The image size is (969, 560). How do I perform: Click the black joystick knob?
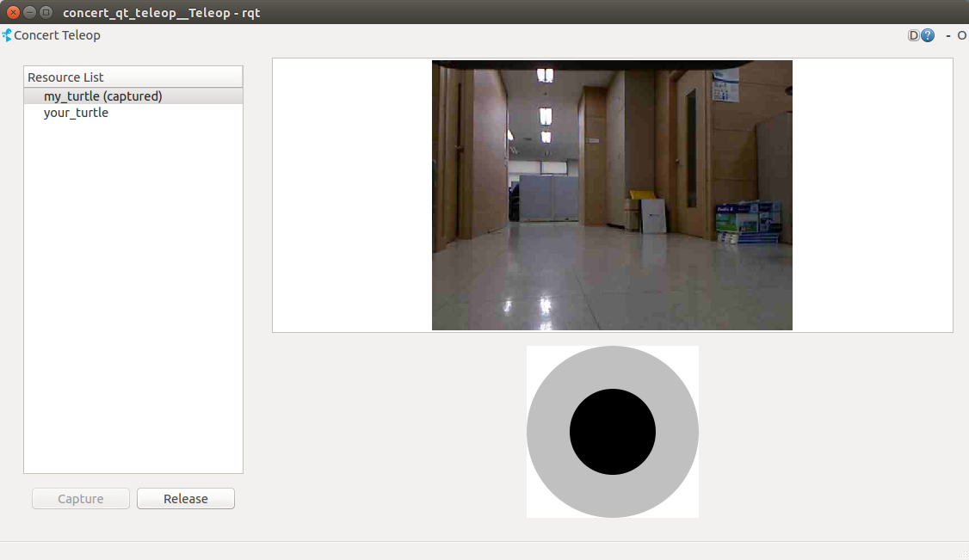coord(613,432)
